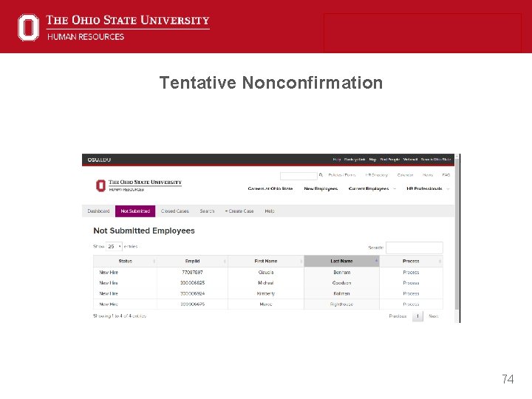
Task: Switch to the Dashboard tab
Action: [98, 211]
